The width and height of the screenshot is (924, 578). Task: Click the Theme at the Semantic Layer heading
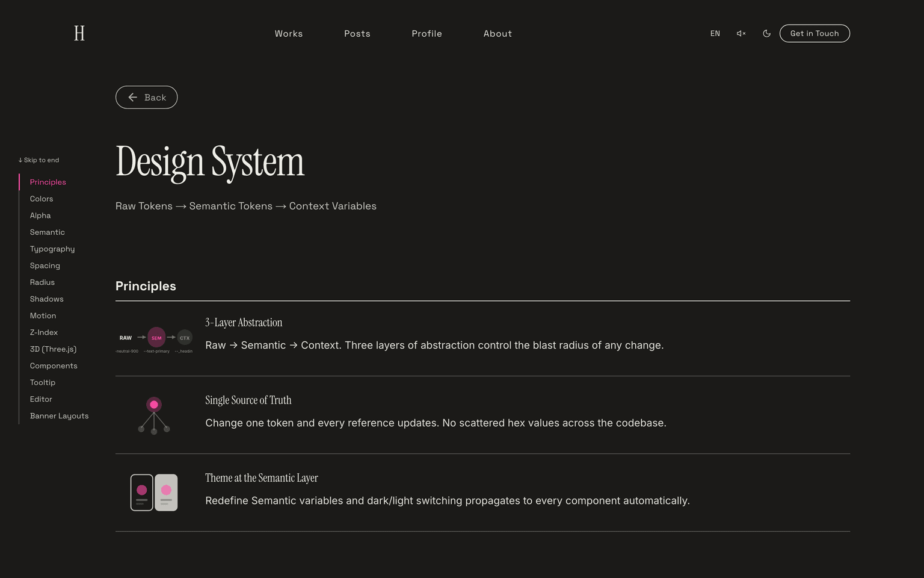pos(262,478)
